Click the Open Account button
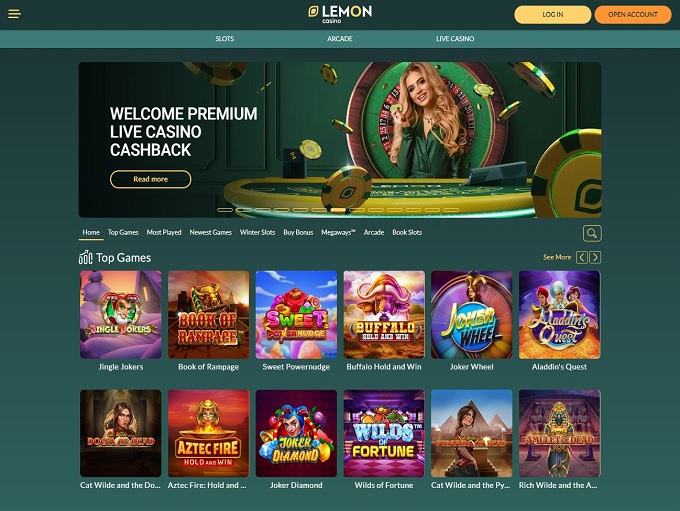Screen dimensions: 680x511 point(633,15)
